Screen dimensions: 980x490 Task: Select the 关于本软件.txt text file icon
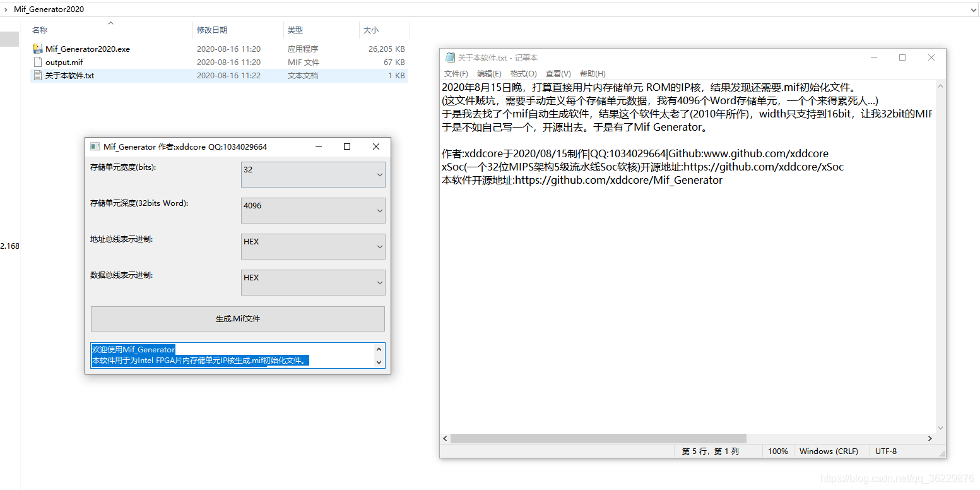point(38,75)
